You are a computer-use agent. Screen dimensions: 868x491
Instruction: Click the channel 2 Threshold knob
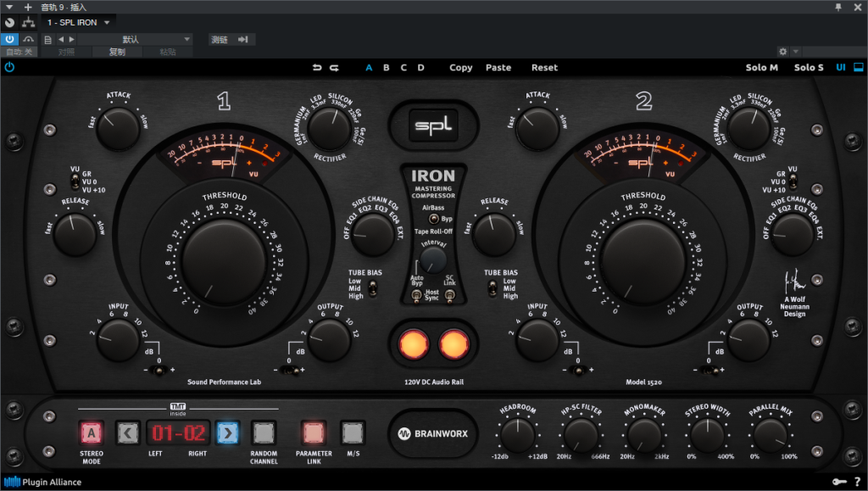pos(643,261)
